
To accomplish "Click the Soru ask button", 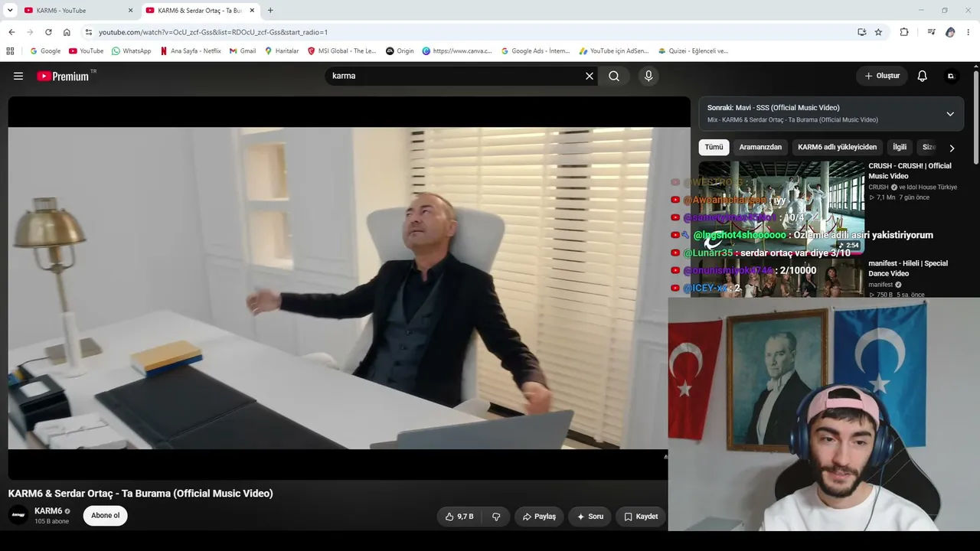I will 590,517.
